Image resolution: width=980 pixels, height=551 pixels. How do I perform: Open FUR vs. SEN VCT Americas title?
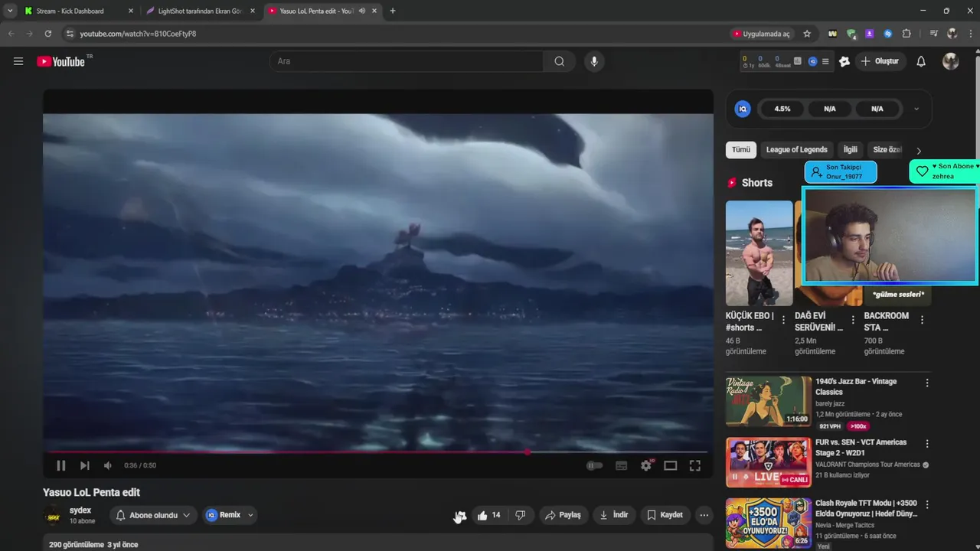tap(861, 448)
